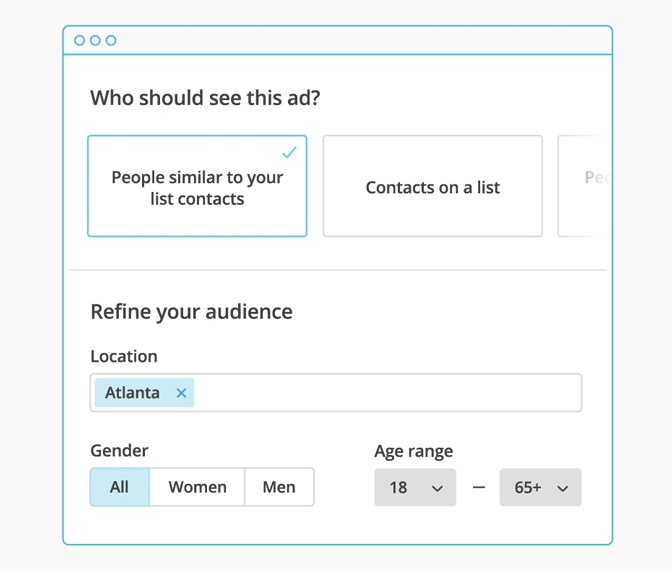Screen dimensions: 672x571
Task: Choose the Contacts on a list option
Action: [432, 187]
